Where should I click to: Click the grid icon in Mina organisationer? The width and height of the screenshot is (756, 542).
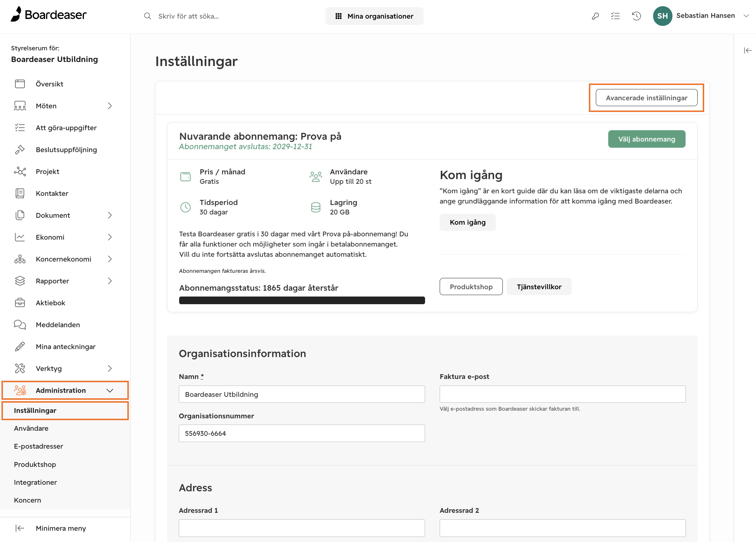(339, 16)
